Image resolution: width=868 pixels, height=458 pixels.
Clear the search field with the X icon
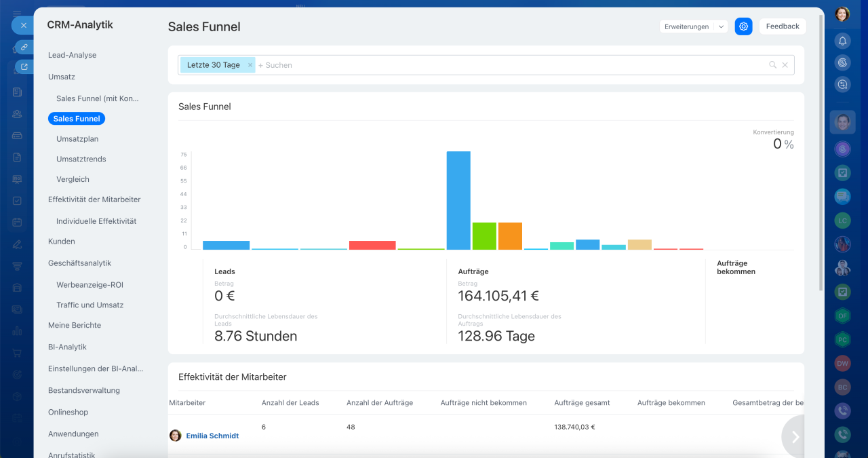tap(785, 65)
